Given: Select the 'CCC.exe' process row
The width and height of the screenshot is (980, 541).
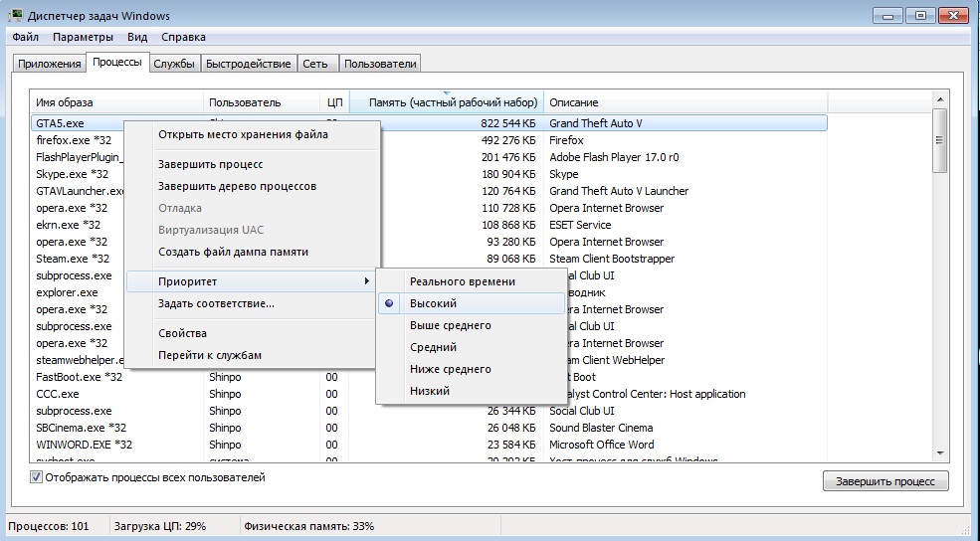Looking at the screenshot, I should click(429, 394).
